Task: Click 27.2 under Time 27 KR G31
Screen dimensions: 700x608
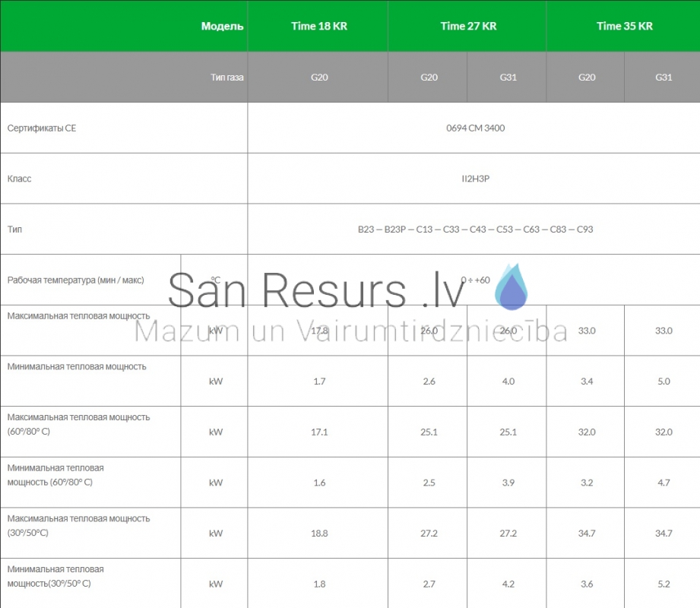Action: pos(508,533)
